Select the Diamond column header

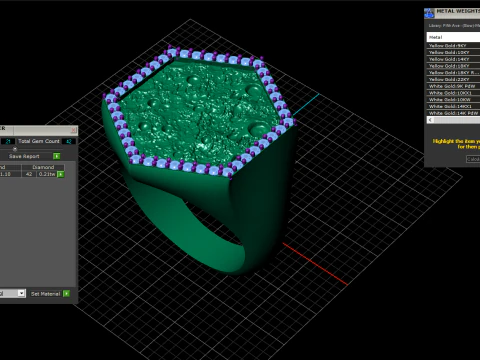43,167
